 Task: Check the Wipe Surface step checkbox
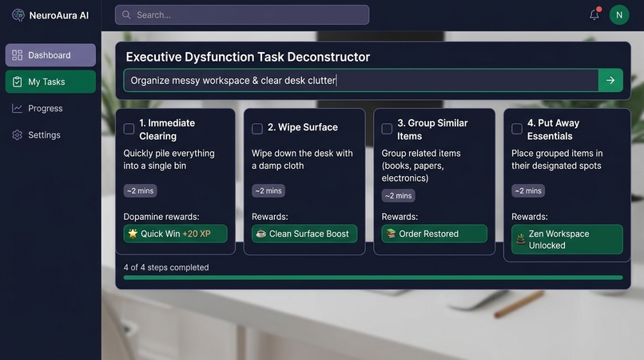click(257, 129)
